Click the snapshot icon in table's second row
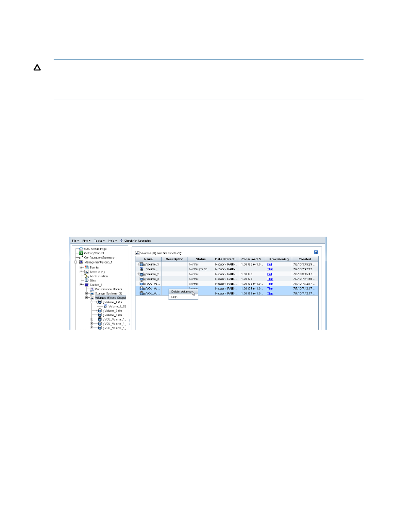This screenshot has width=400, height=532. pyautogui.click(x=142, y=269)
